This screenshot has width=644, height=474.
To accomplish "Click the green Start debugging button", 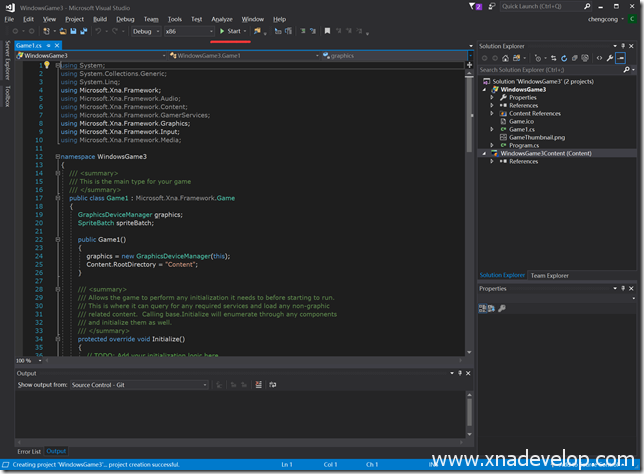I will click(x=229, y=31).
